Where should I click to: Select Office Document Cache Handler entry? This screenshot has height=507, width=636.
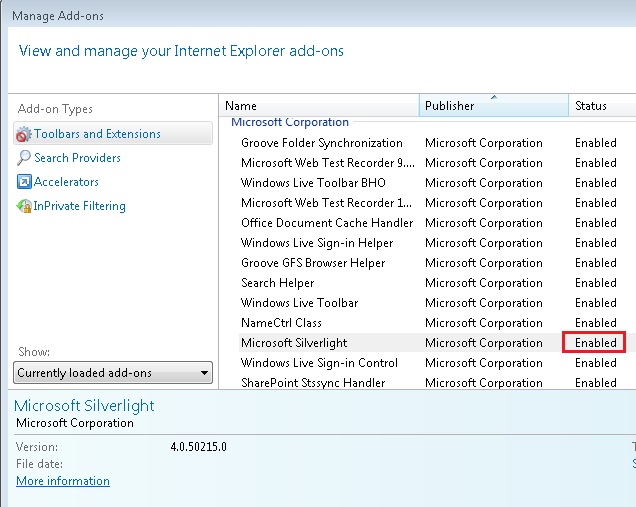tap(326, 223)
